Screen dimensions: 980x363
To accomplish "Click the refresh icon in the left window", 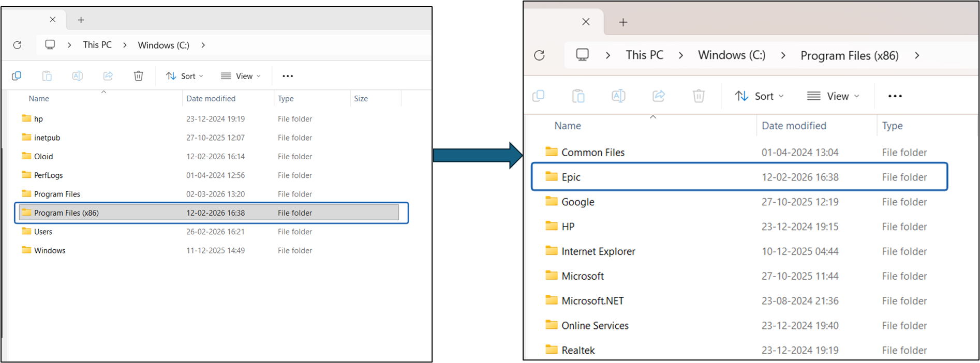I will pos(17,45).
